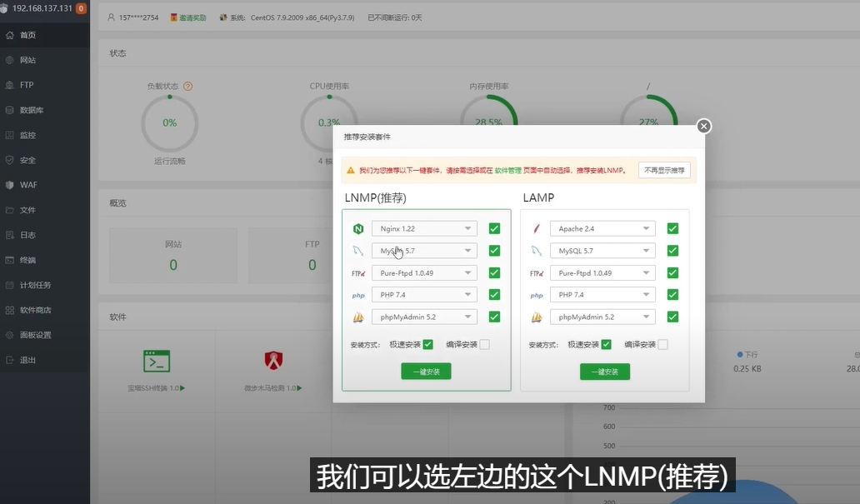Enable 编译安装 checkbox in LNMP panel

pyautogui.click(x=484, y=344)
